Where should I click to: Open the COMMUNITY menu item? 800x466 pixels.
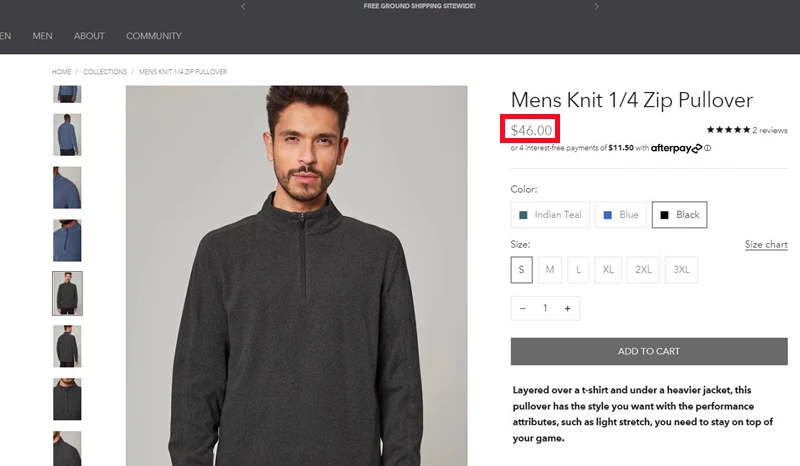pos(154,36)
